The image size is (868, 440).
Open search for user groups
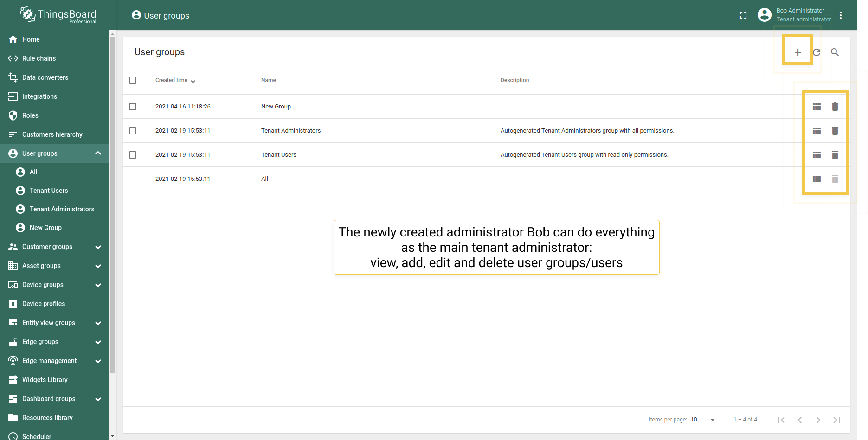click(x=835, y=52)
